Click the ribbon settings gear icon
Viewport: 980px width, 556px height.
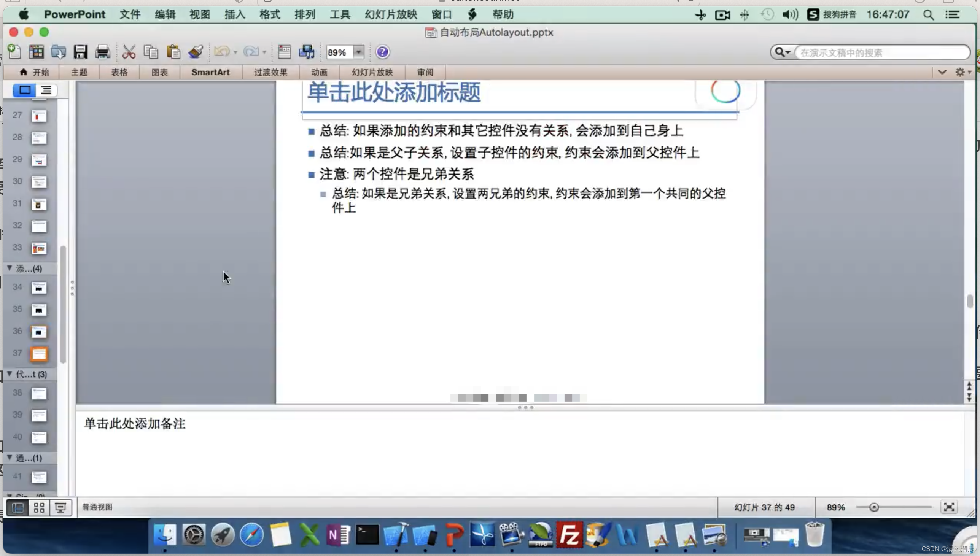(x=959, y=72)
